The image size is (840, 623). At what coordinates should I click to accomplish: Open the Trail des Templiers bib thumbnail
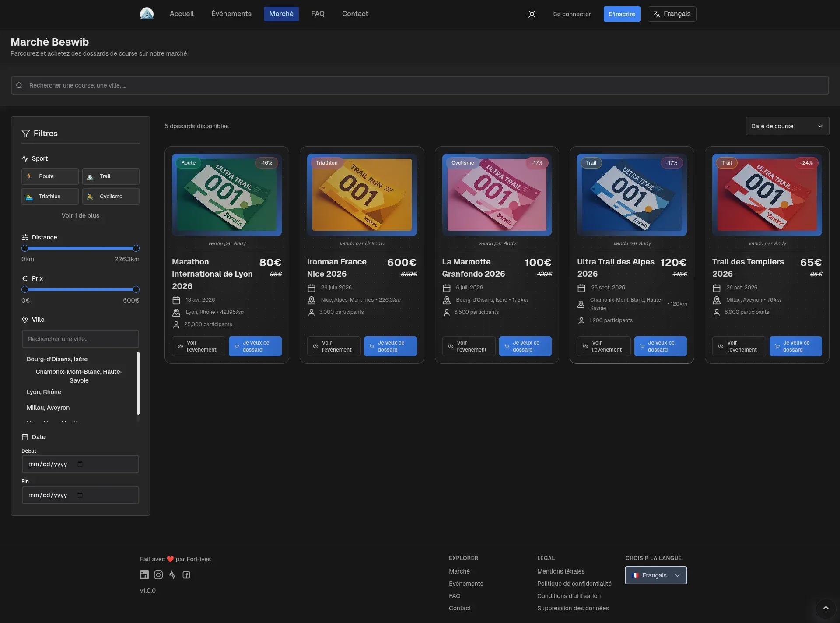point(767,195)
